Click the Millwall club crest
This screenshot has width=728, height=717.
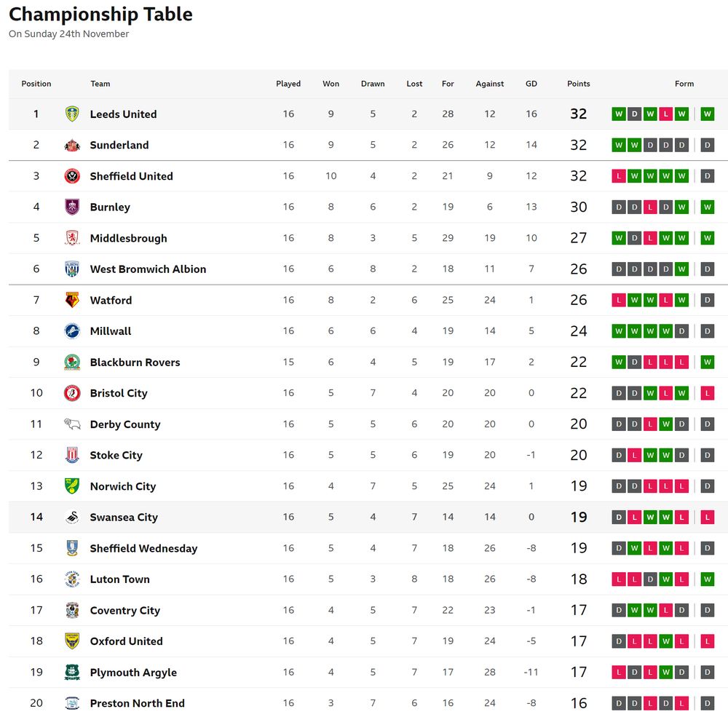(72, 331)
